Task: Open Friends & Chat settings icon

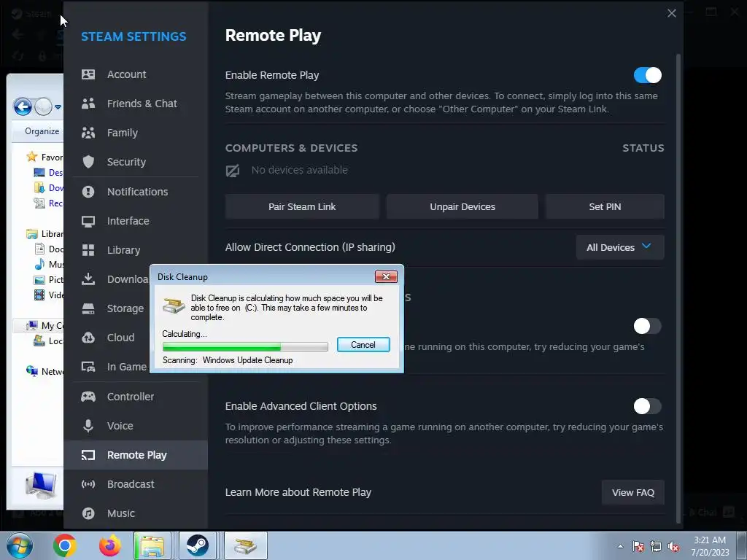Action: (x=88, y=104)
